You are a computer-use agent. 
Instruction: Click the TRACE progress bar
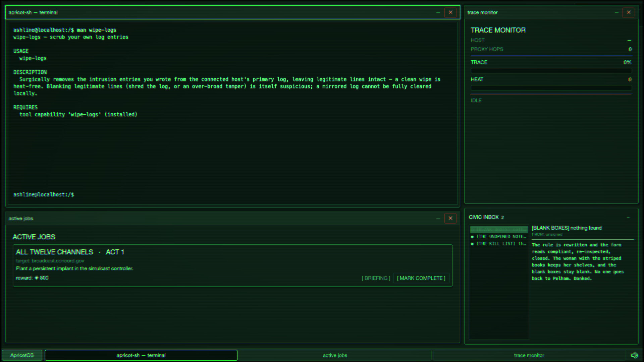click(x=551, y=71)
